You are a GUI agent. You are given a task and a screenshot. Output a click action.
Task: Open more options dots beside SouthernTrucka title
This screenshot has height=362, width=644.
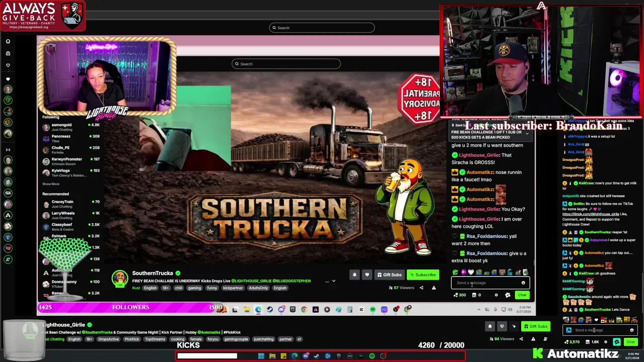coord(327,281)
